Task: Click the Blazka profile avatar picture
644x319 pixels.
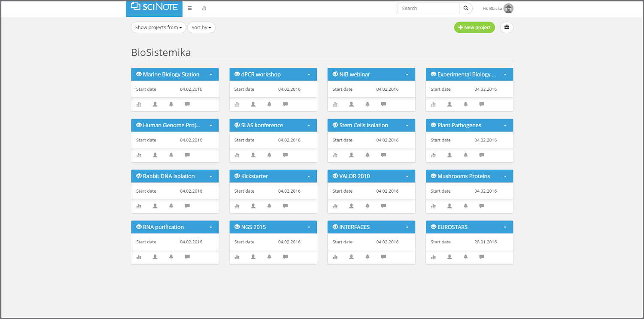Action: 508,8
